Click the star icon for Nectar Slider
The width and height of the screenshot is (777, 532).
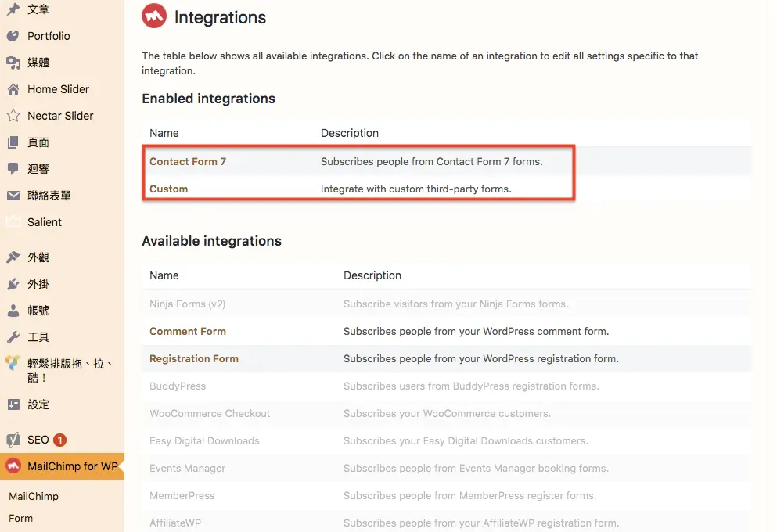[13, 116]
